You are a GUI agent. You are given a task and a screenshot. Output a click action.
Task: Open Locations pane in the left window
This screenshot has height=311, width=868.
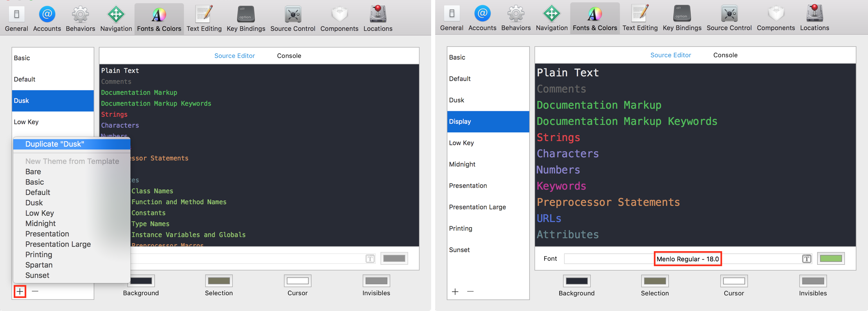377,19
